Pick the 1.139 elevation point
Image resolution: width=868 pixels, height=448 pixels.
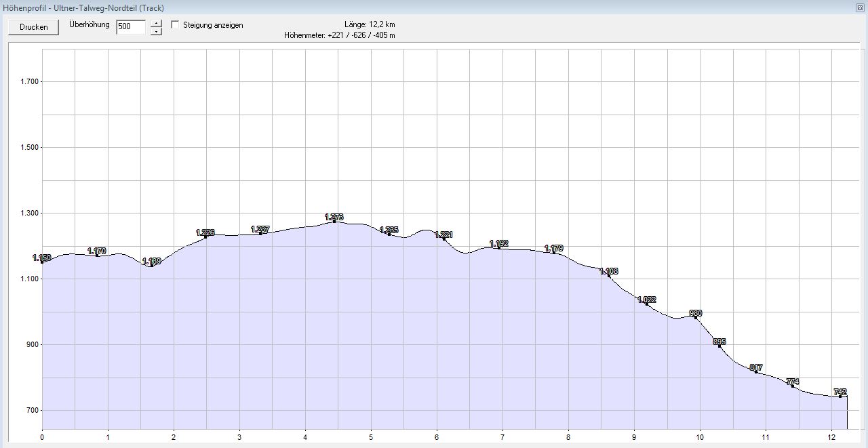pyautogui.click(x=152, y=264)
